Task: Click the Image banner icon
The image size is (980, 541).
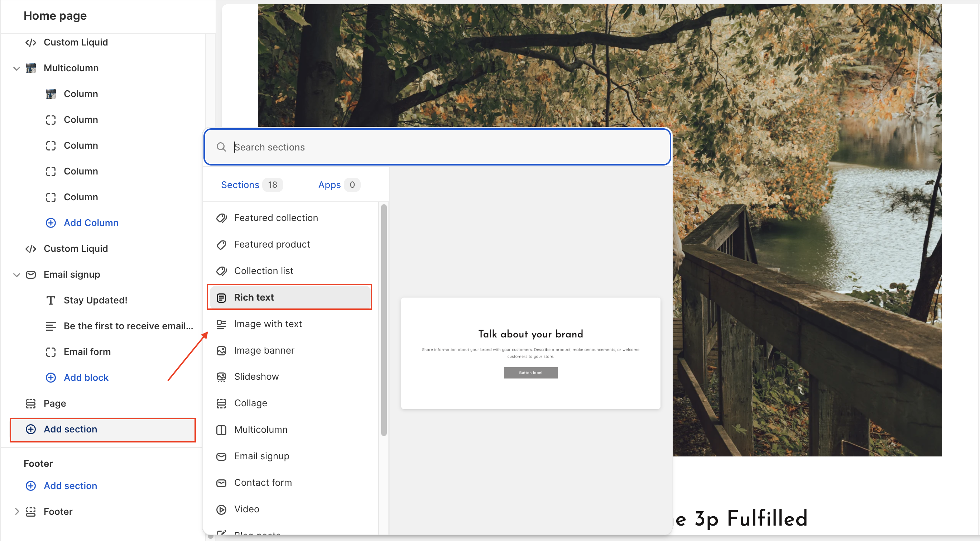Action: [221, 350]
